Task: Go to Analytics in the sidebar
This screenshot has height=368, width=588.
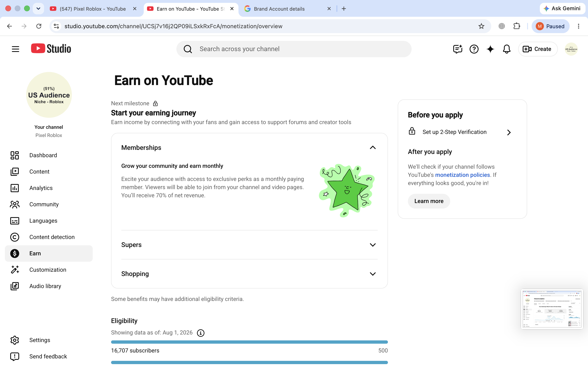Action: (49, 188)
